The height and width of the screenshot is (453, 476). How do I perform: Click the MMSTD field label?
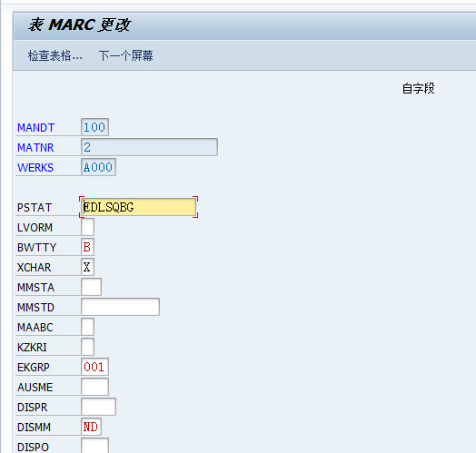tap(35, 308)
